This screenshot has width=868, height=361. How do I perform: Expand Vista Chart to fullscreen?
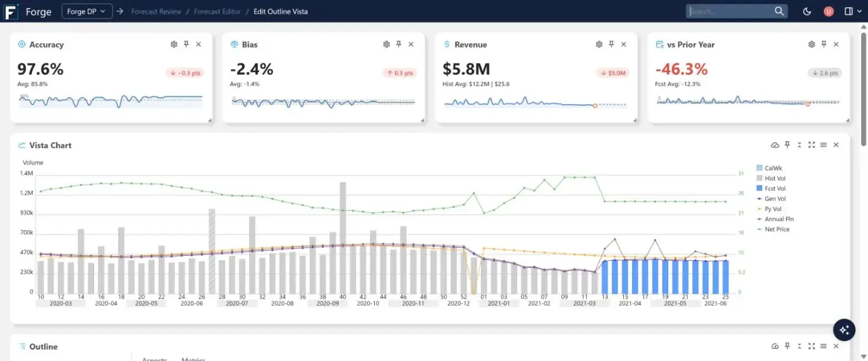[x=812, y=145]
